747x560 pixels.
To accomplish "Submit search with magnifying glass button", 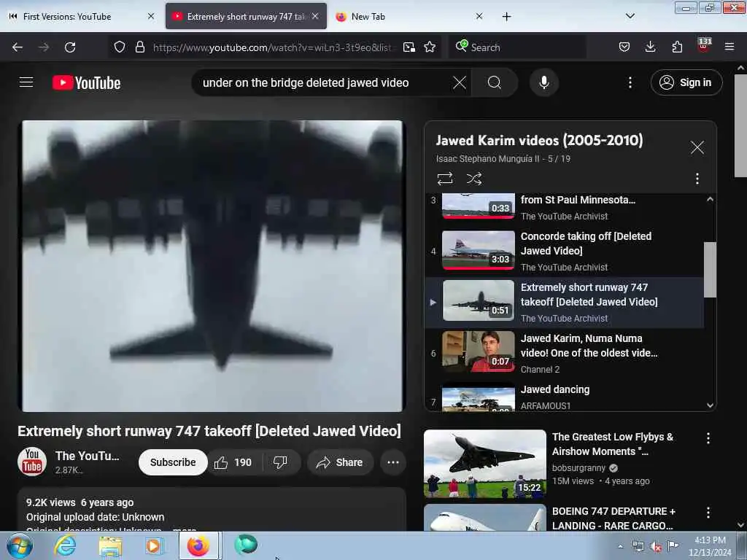I will 495,83.
